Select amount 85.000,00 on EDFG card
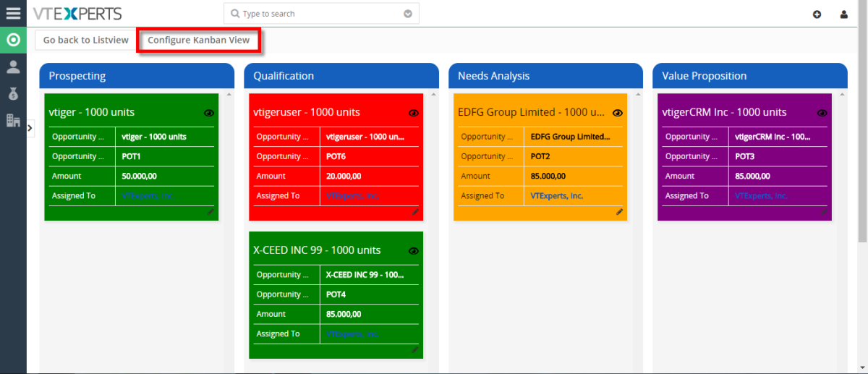The image size is (868, 374). (548, 176)
